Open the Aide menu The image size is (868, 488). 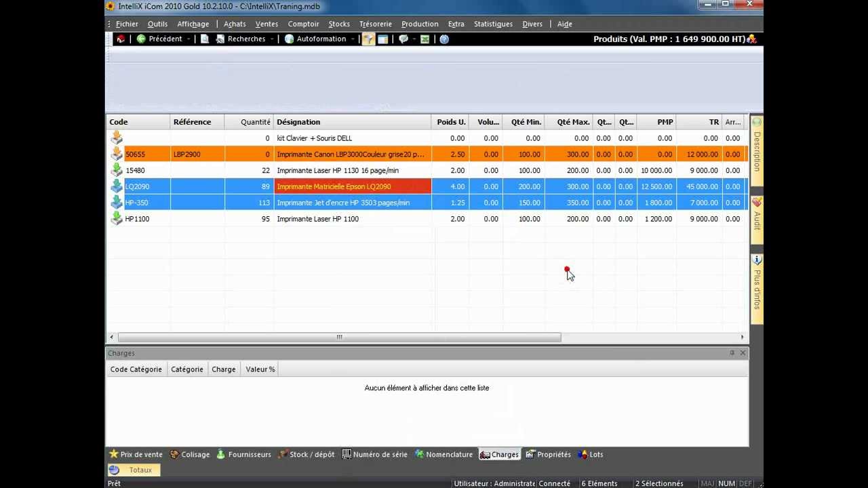pos(564,24)
